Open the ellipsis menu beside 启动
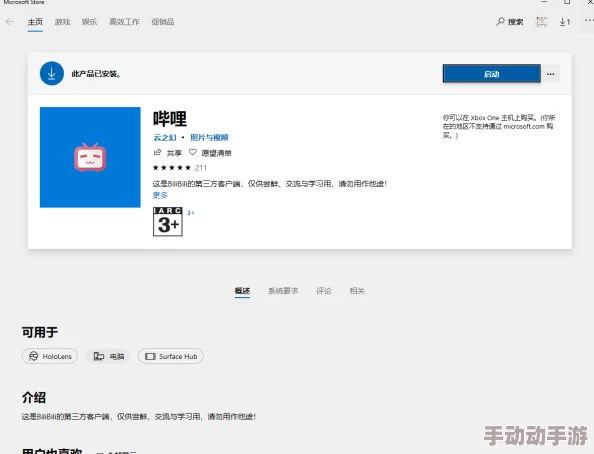Viewport: 594px width, 454px height. click(x=550, y=74)
